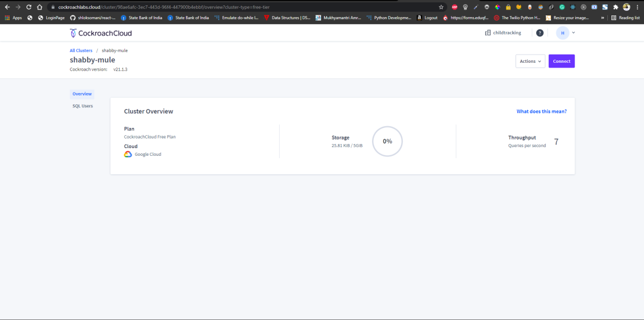Open the help question mark icon
Screen dimensions: 644x320
pos(540,33)
